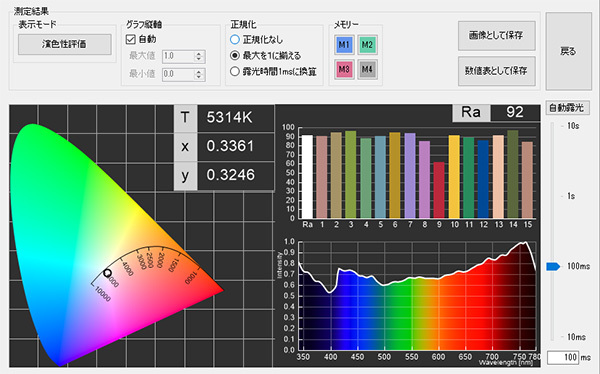Click the 10s mark on exposure slider
The height and width of the screenshot is (374, 600).
[573, 126]
